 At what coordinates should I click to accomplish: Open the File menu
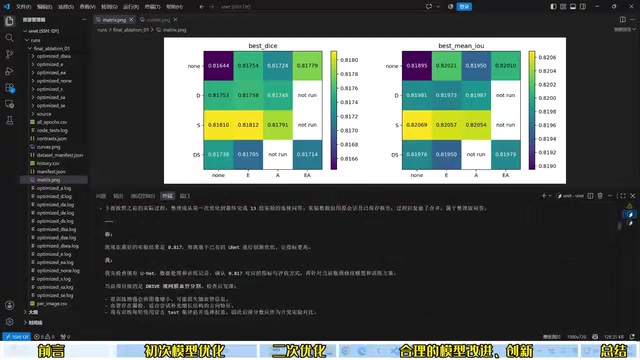pyautogui.click(x=23, y=7)
